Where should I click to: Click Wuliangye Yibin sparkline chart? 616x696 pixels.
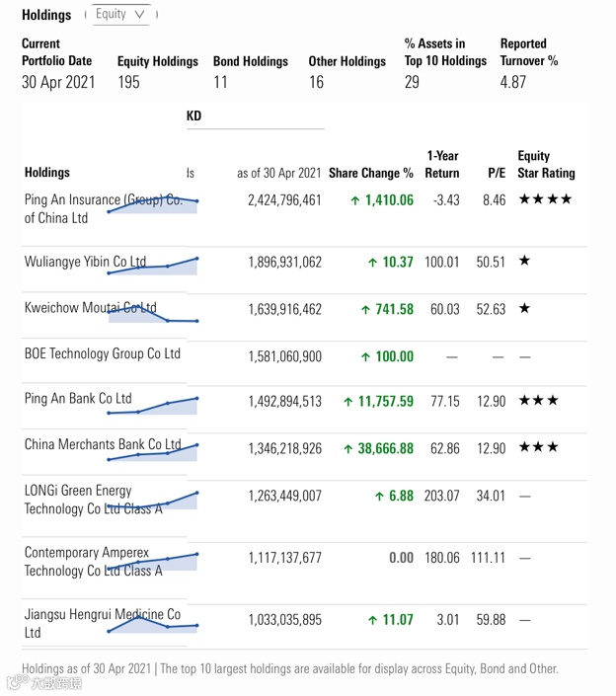click(153, 266)
